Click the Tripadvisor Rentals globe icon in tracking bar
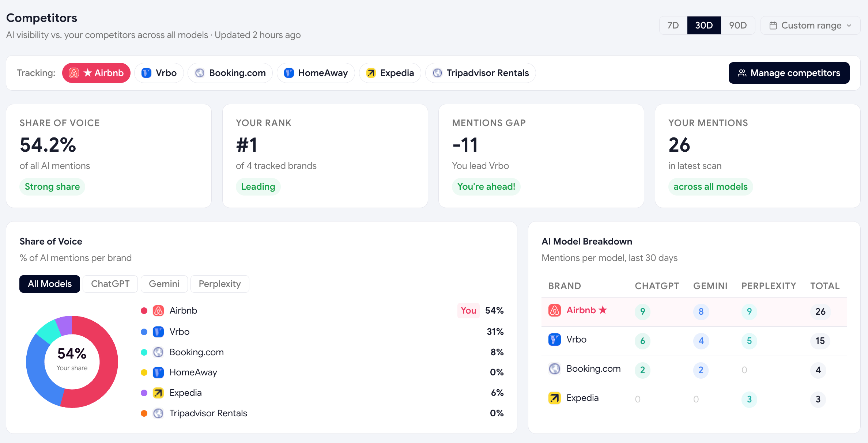 (437, 73)
